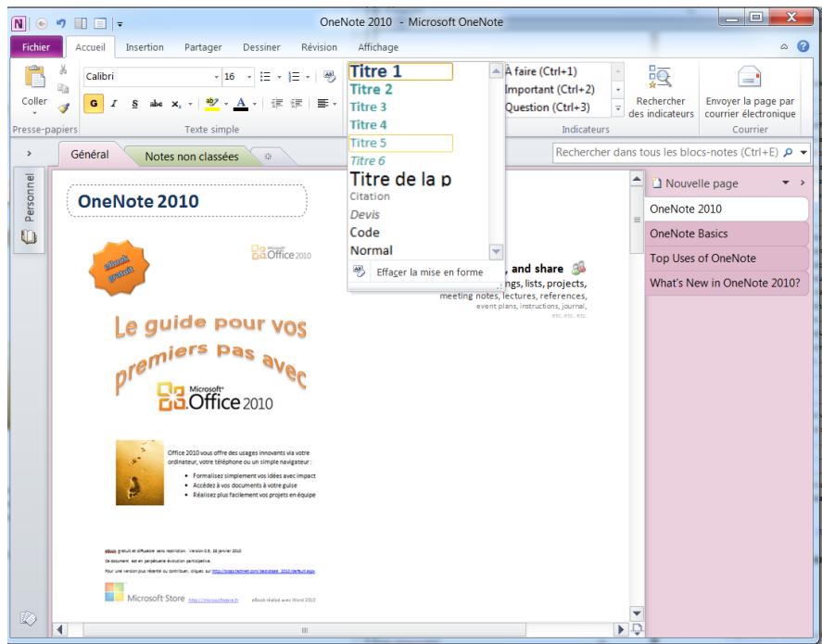The width and height of the screenshot is (822, 644).
Task: Activate the Format Painter brush
Action: pyautogui.click(x=63, y=107)
